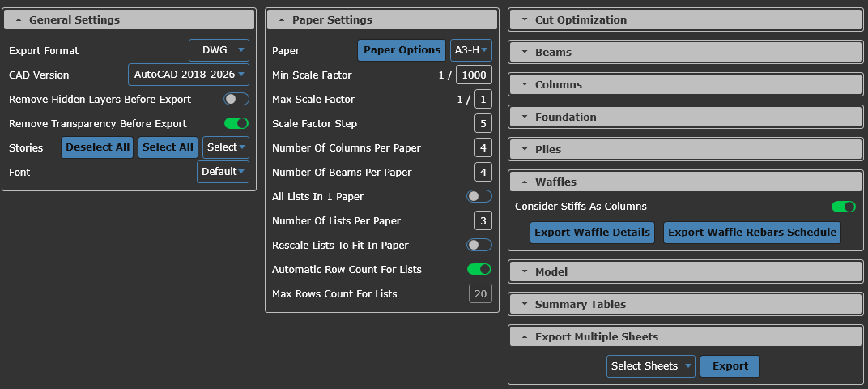The height and width of the screenshot is (389, 868).
Task: Open the Export Format DWG dropdown
Action: (x=219, y=50)
